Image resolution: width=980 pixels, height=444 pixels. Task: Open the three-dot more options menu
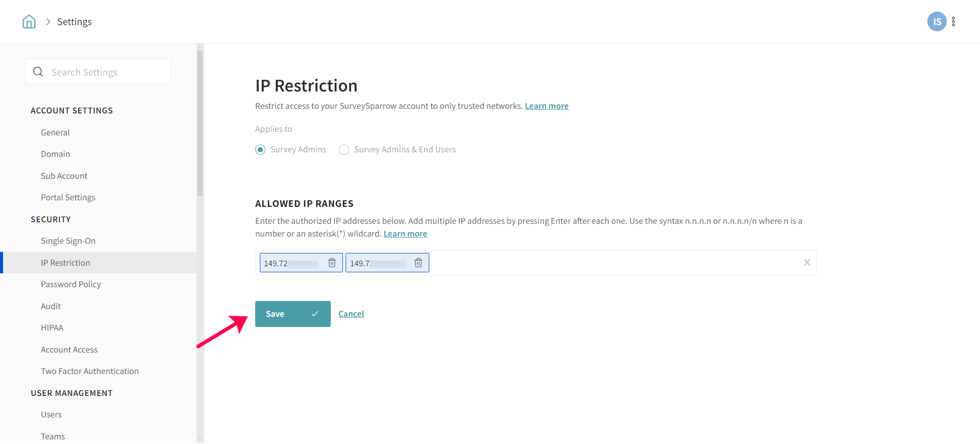(953, 21)
